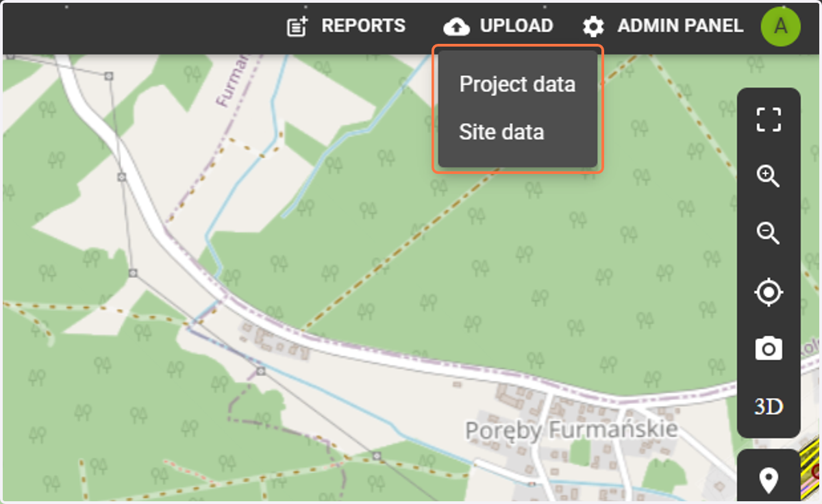Open the ADMIN PANEL
Viewport: 822px width, 504px height.
pos(680,26)
